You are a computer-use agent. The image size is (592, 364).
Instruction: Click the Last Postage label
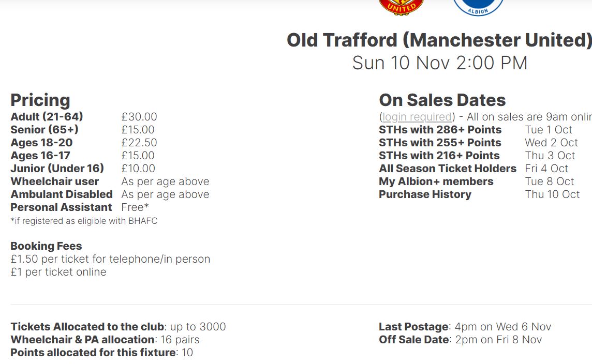[x=413, y=327]
